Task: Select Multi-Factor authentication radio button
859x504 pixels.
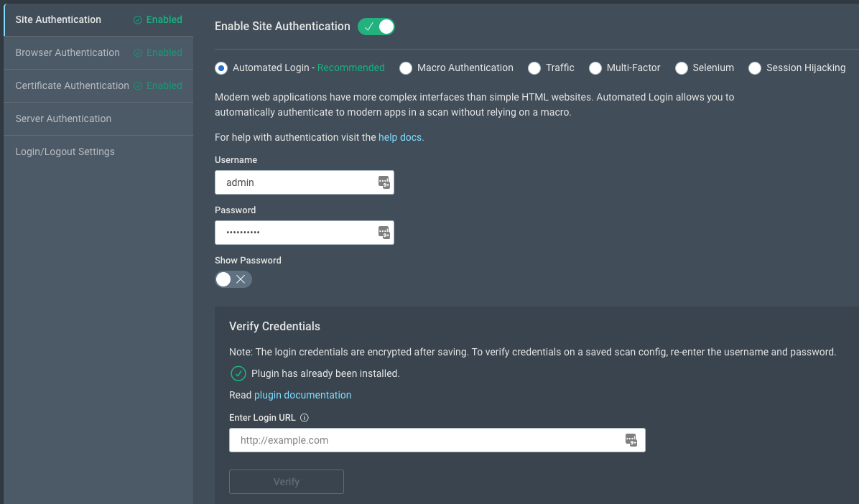Action: click(595, 68)
